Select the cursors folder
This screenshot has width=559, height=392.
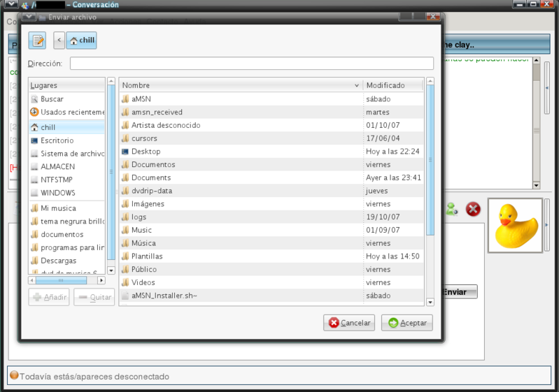(241, 138)
